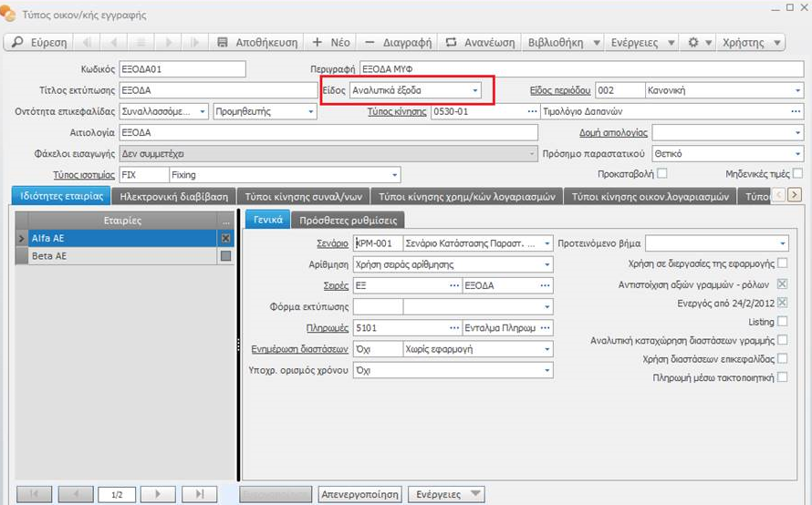Save the record with Αποθήκευση
The width and height of the screenshot is (812, 505).
[x=255, y=43]
